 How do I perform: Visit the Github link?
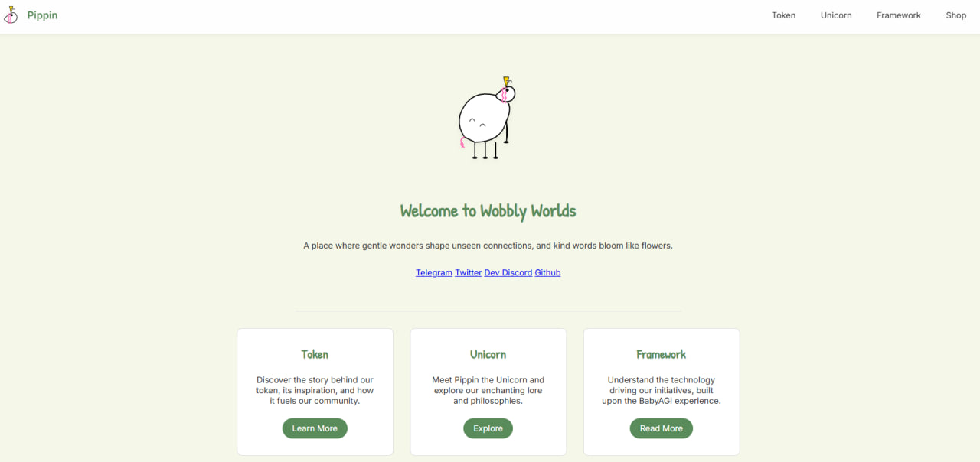click(547, 272)
